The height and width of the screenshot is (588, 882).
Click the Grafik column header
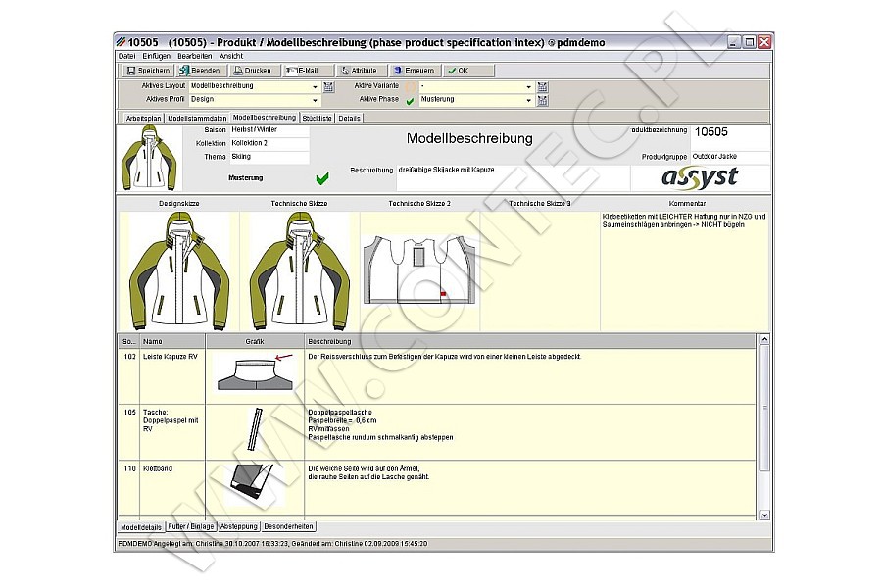point(255,342)
